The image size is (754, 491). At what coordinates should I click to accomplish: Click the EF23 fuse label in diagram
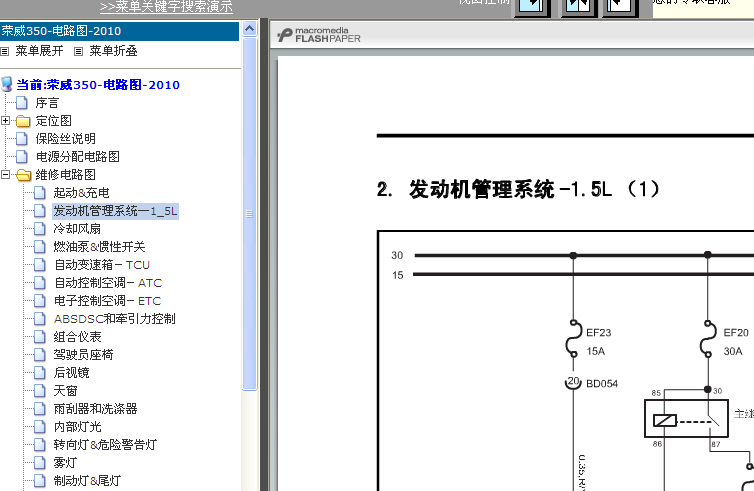[598, 333]
